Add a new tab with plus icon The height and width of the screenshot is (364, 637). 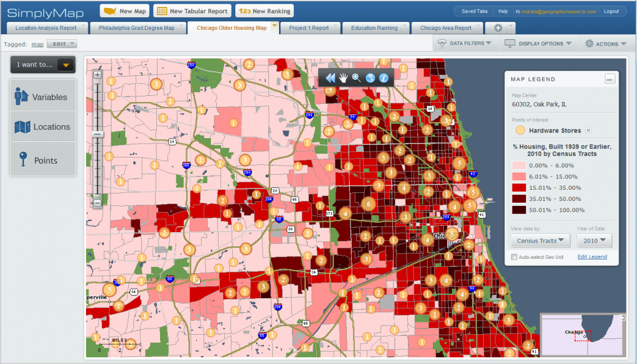pos(498,27)
